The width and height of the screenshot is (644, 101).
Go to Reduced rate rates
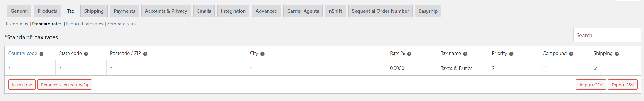coord(84,24)
